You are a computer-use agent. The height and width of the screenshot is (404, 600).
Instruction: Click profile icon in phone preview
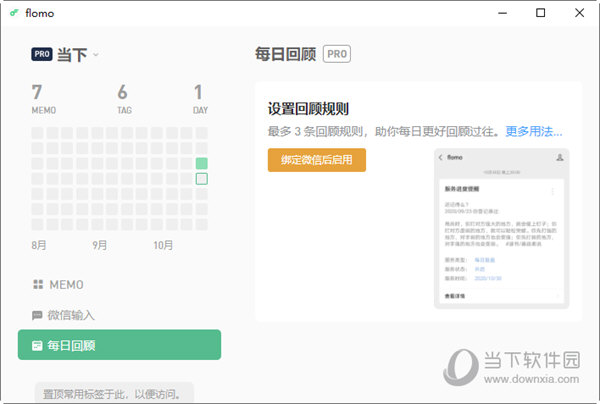pyautogui.click(x=559, y=157)
